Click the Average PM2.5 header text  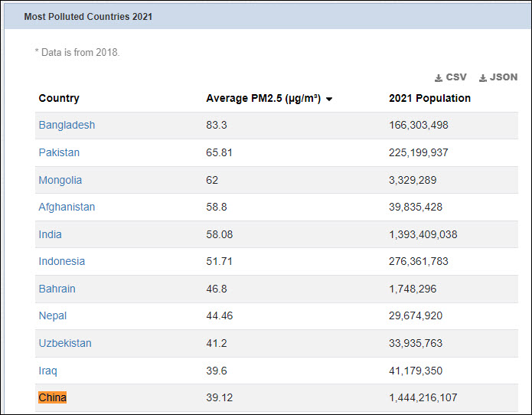(x=263, y=98)
